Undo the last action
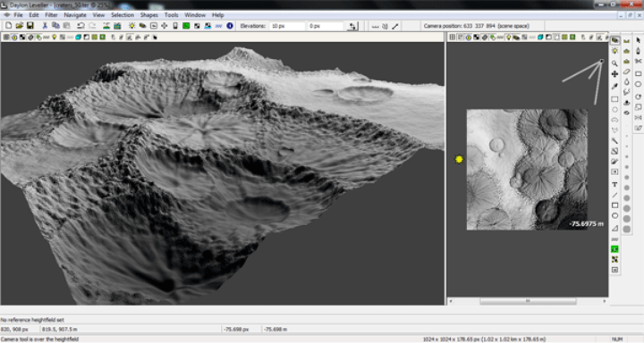The width and height of the screenshot is (644, 343). click(x=80, y=26)
